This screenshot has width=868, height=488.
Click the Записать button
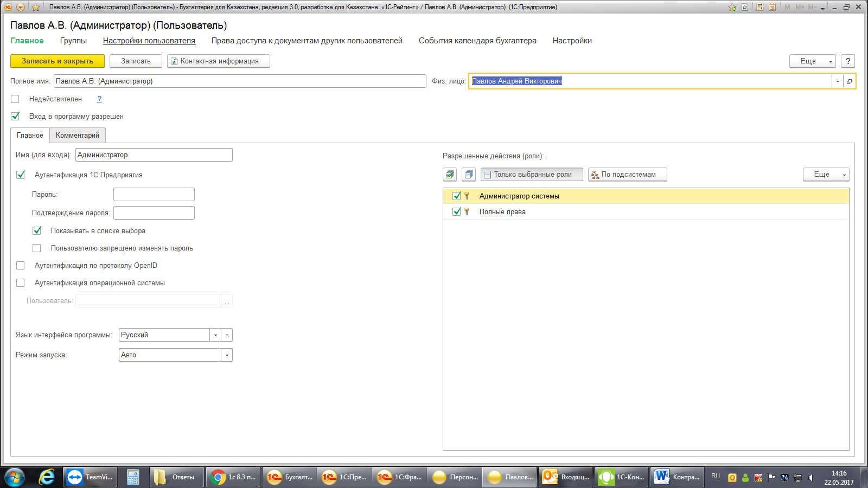[136, 61]
